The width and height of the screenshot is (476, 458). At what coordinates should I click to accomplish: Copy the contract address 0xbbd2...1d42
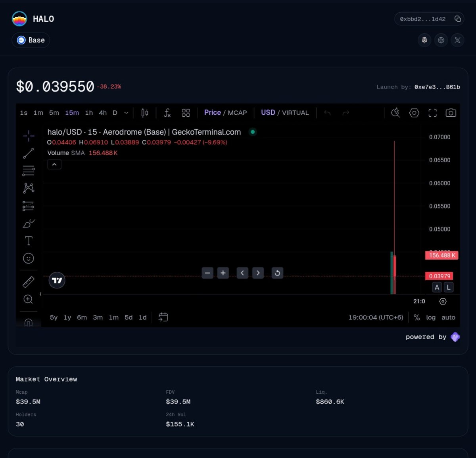tap(457, 19)
